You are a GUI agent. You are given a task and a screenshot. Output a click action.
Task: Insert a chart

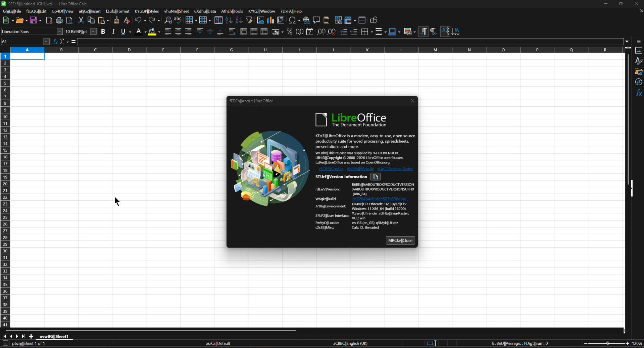(271, 20)
